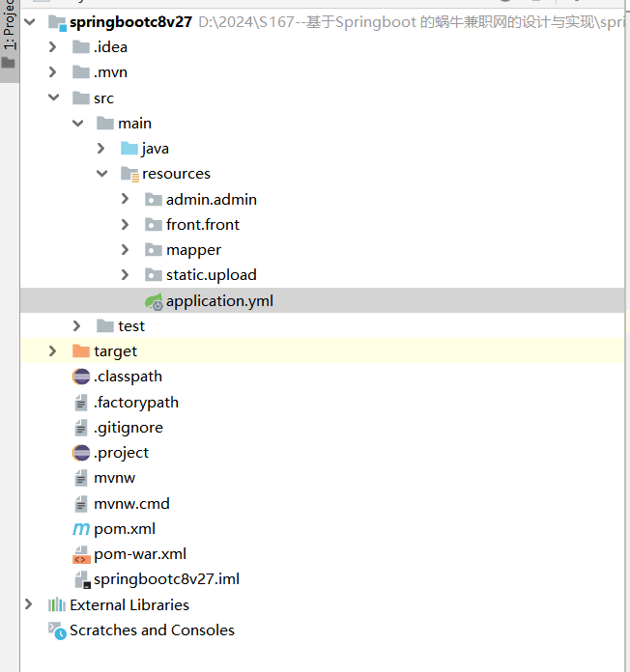Click the Maven icon beside pom.xml
Viewport: 630px width, 672px height.
pos(81,529)
